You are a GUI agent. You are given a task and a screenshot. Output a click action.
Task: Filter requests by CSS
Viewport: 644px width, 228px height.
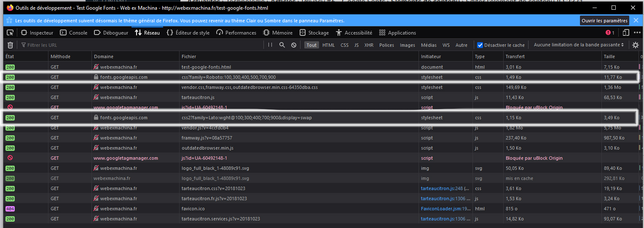344,45
